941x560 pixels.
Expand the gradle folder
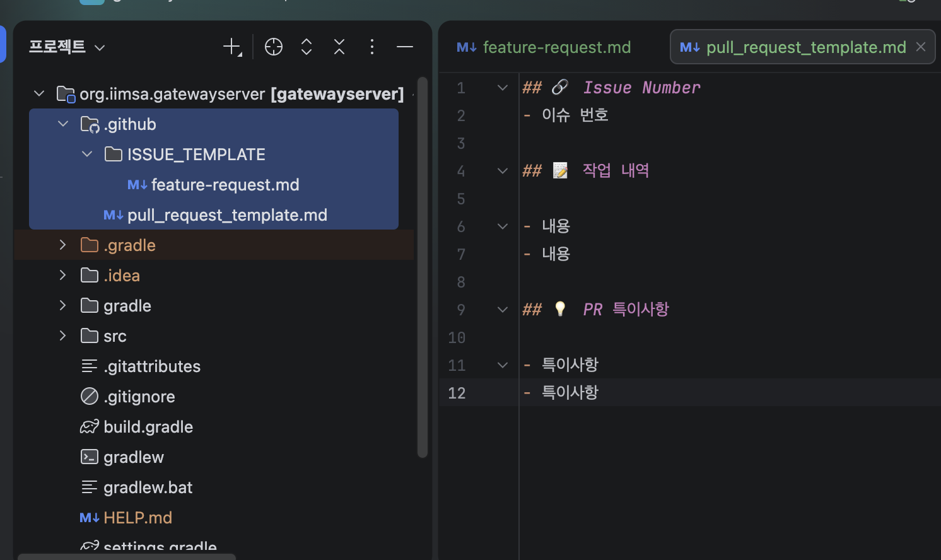coord(62,306)
